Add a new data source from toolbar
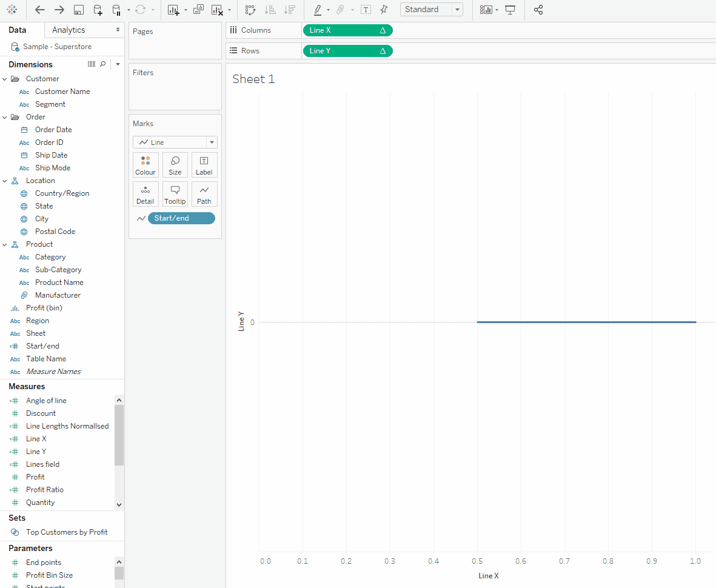Image resolution: width=716 pixels, height=588 pixels. (98, 10)
